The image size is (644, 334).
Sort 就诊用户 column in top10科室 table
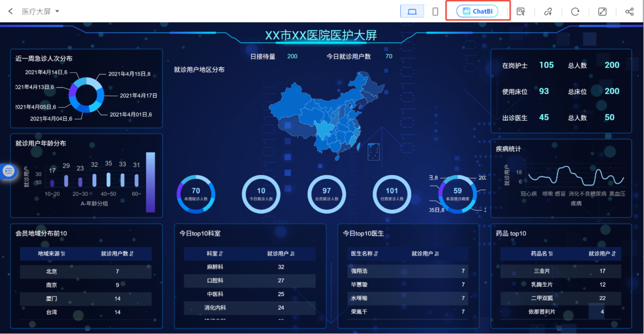click(x=292, y=254)
